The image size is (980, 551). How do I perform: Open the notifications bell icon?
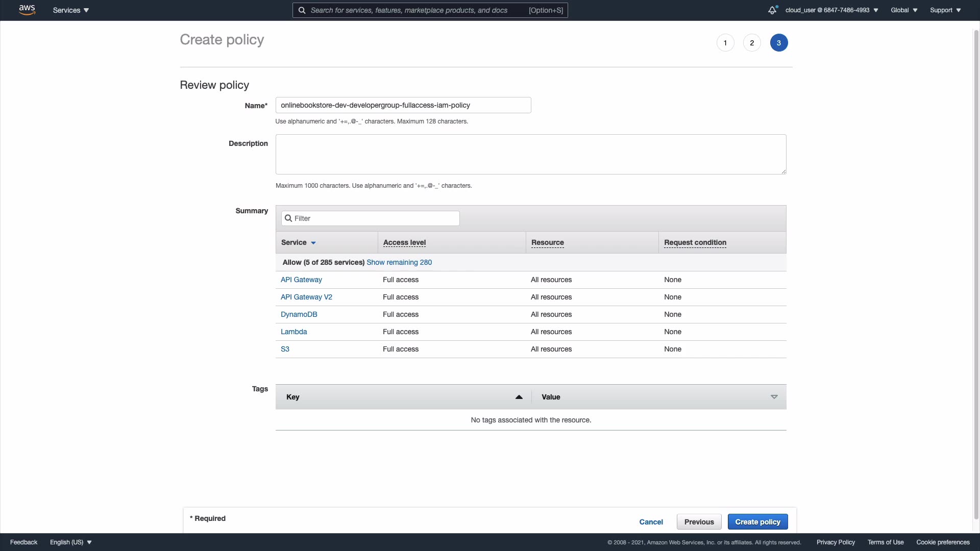(x=772, y=10)
